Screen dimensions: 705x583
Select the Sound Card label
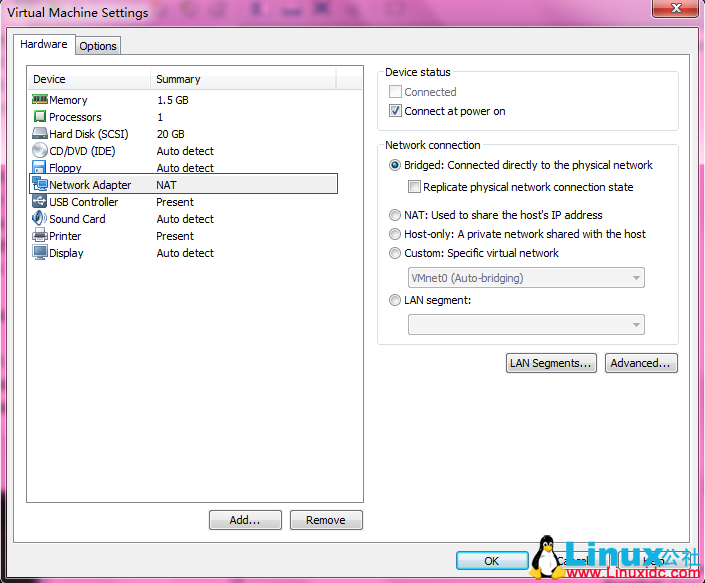(x=77, y=219)
